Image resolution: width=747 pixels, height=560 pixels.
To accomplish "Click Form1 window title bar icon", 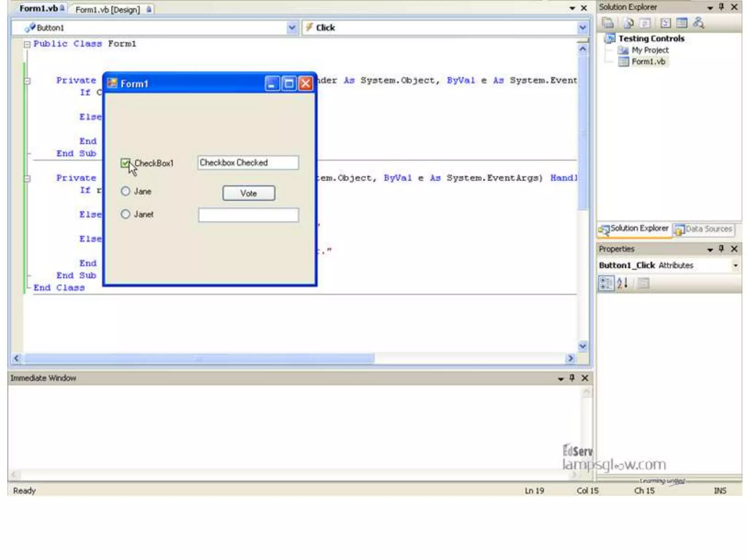I will pos(112,83).
